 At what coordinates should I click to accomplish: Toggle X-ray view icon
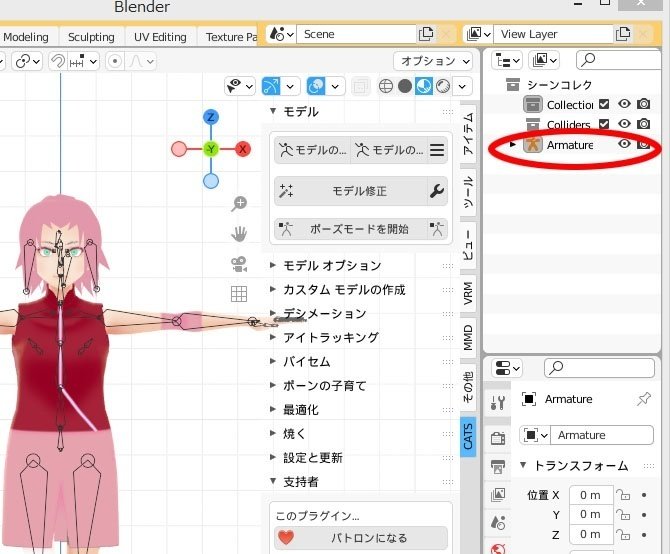pos(360,86)
